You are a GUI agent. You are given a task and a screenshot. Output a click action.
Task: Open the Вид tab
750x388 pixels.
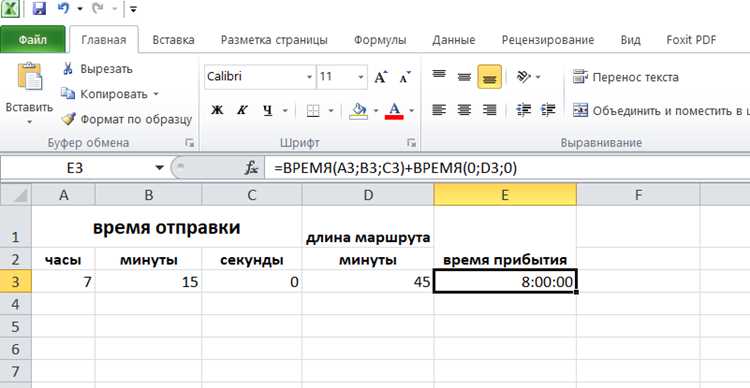pos(630,40)
